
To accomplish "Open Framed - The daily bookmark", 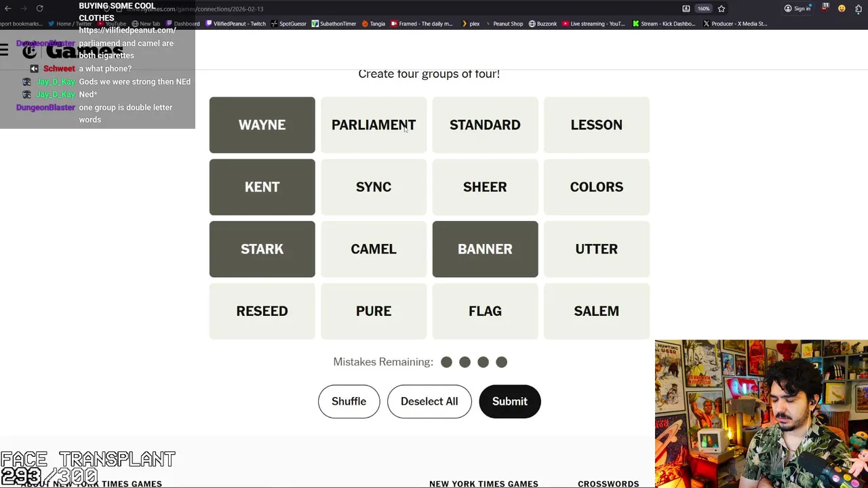I will coord(421,24).
